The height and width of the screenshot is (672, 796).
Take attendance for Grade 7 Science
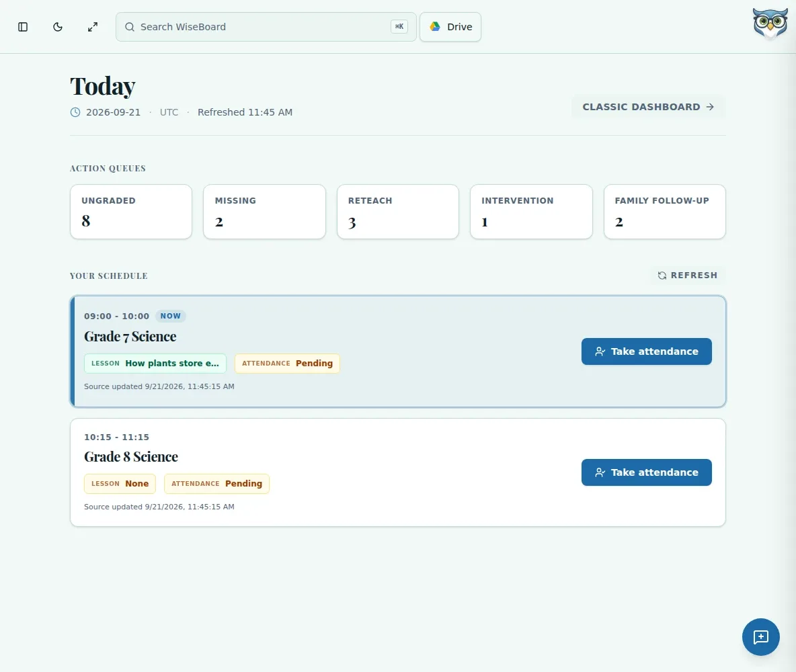coord(646,351)
